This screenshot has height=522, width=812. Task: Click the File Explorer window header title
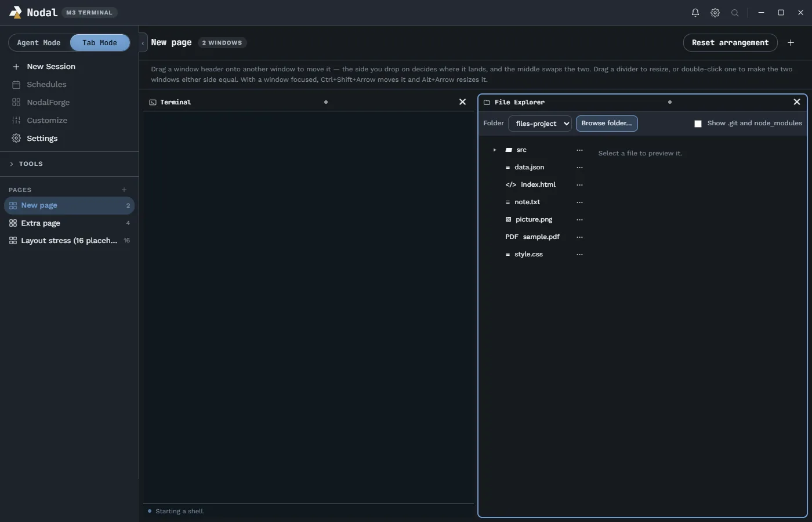click(520, 102)
